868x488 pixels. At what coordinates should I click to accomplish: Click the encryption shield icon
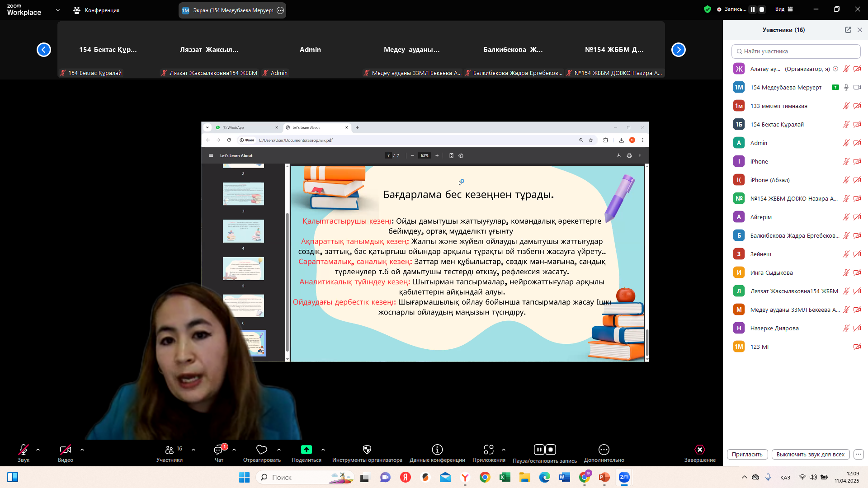click(x=708, y=9)
